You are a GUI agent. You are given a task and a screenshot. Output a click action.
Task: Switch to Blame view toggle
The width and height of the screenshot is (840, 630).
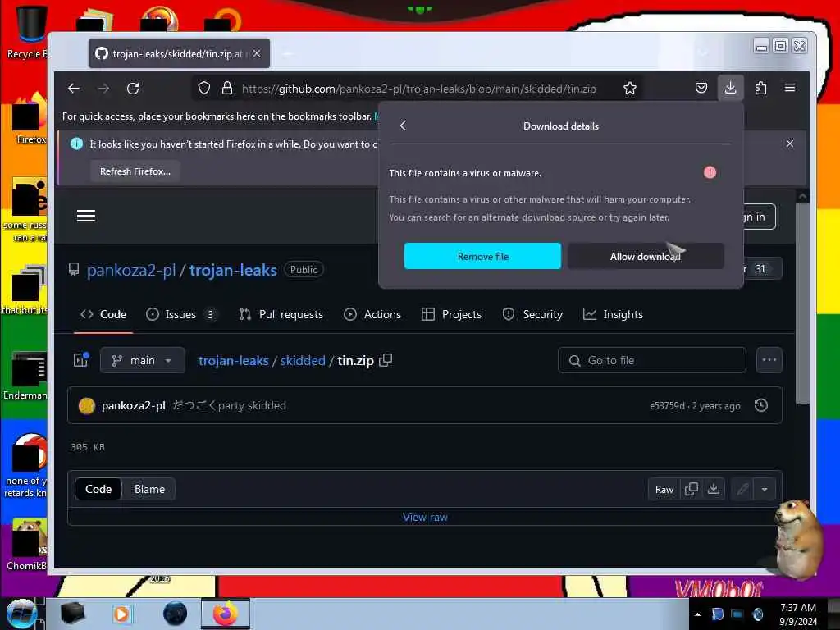click(149, 489)
